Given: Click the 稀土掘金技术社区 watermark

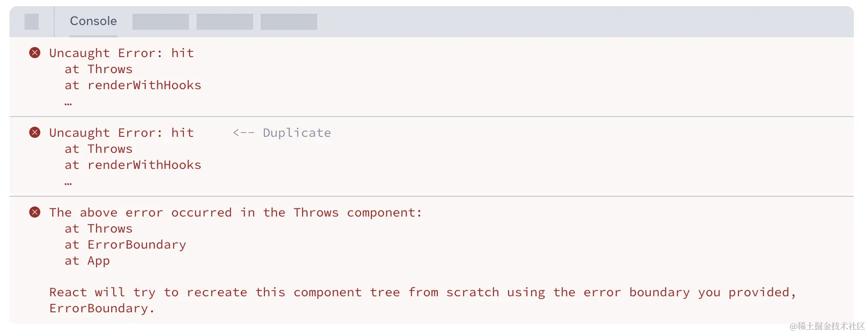Looking at the screenshot, I should tap(827, 326).
